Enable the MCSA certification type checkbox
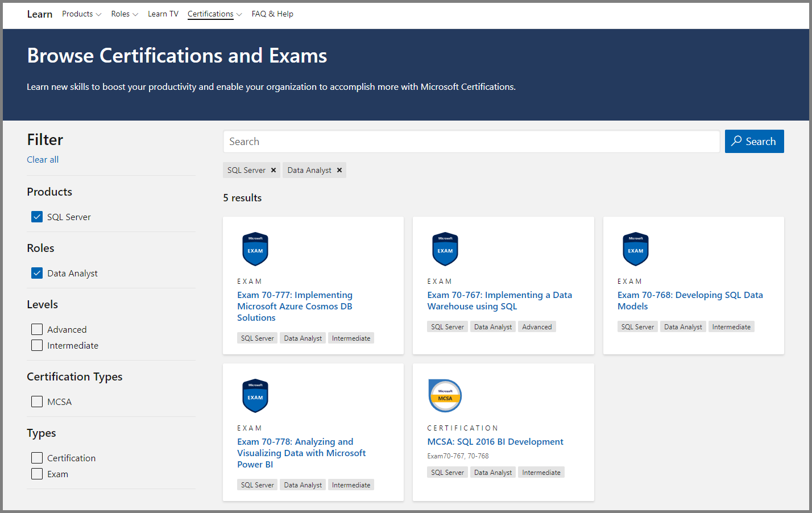This screenshot has width=812, height=513. tap(37, 402)
